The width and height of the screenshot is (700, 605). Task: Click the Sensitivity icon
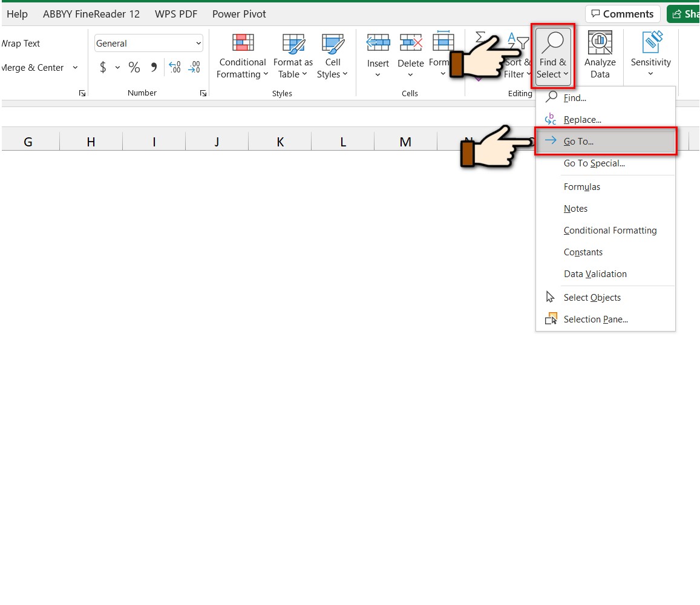click(x=650, y=44)
